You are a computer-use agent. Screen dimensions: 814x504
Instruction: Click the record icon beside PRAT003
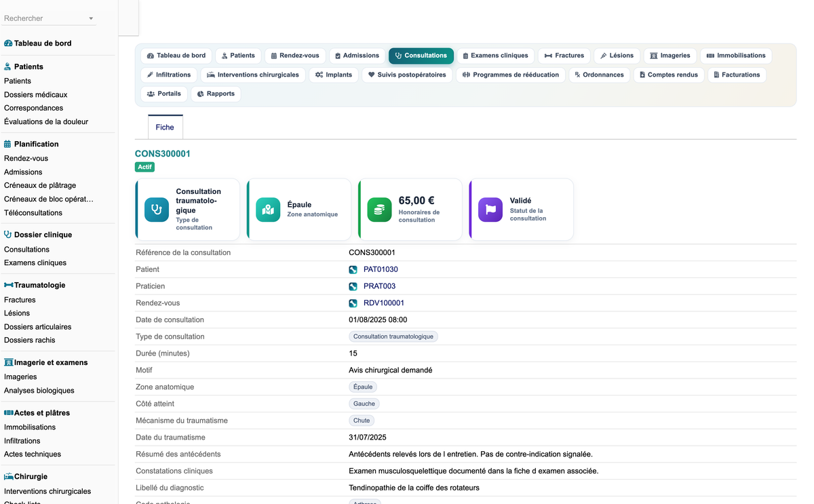tap(353, 286)
